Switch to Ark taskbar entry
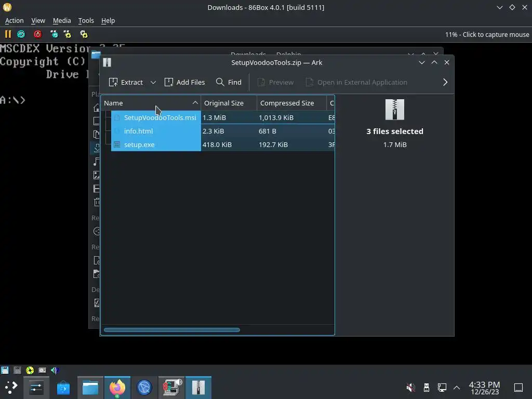This screenshot has width=532, height=399. pyautogui.click(x=198, y=388)
